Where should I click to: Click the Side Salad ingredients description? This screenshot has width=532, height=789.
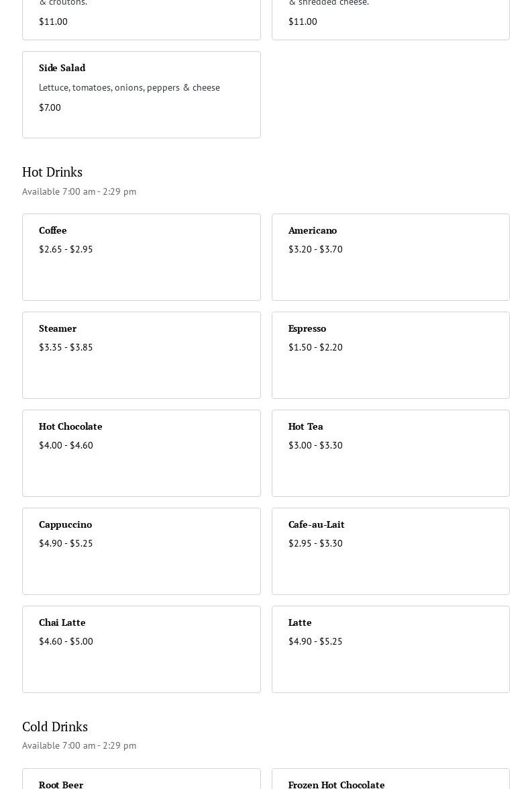pyautogui.click(x=129, y=87)
